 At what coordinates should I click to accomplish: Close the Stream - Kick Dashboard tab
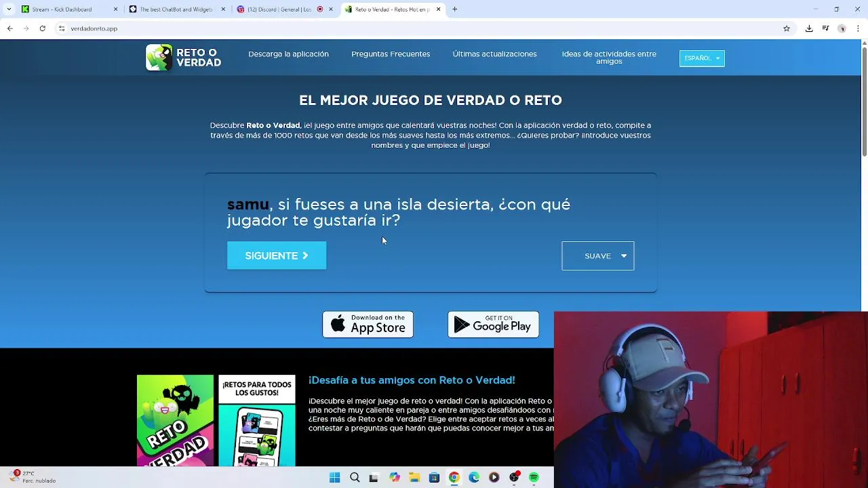pyautogui.click(x=115, y=9)
